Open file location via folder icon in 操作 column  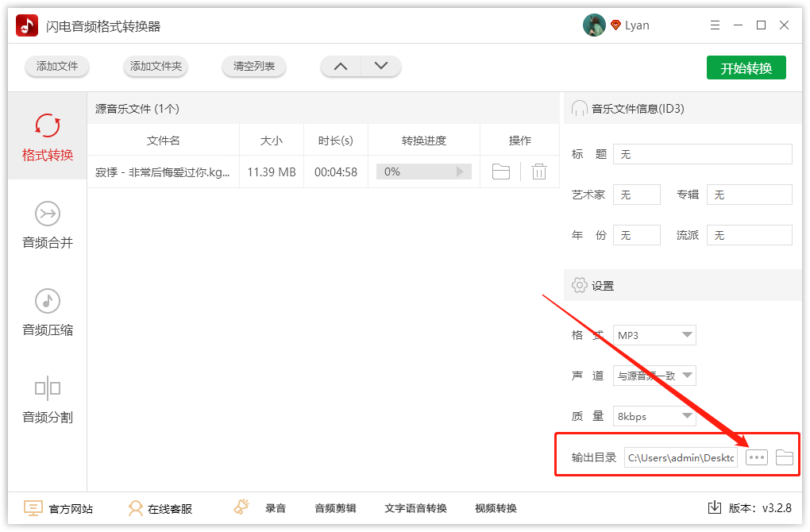tap(500, 171)
